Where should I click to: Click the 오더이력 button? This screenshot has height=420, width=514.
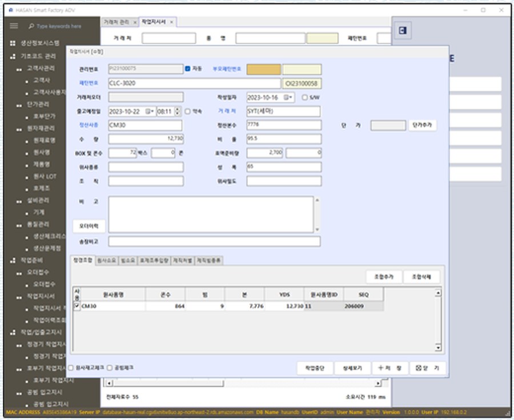[89, 226]
